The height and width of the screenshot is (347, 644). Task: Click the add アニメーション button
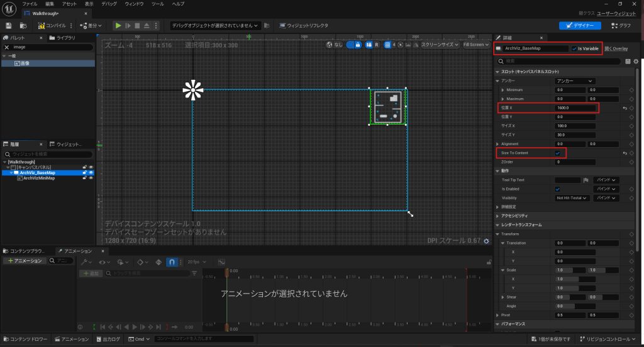tap(24, 261)
